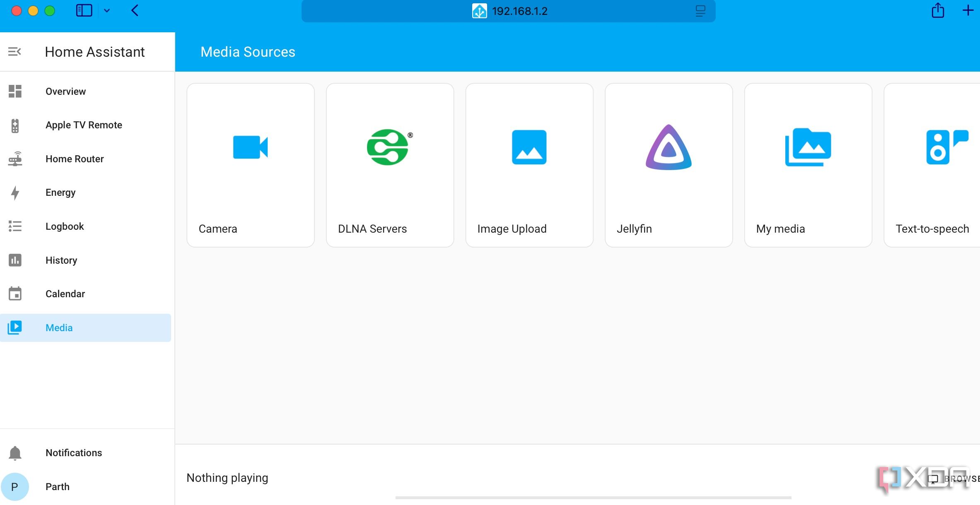
Task: Collapse the Home Assistant sidebar menu icon
Action: click(14, 52)
